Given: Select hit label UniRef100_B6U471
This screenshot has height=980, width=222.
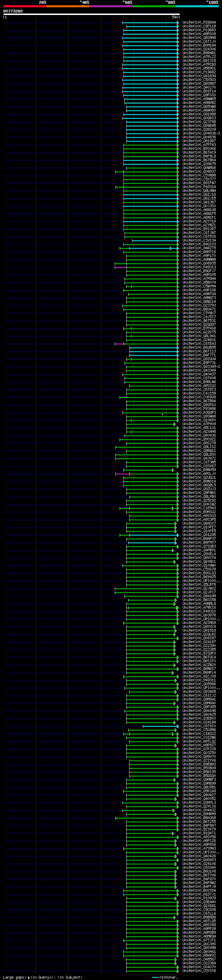Looking at the screenshot, I should click(x=199, y=309).
